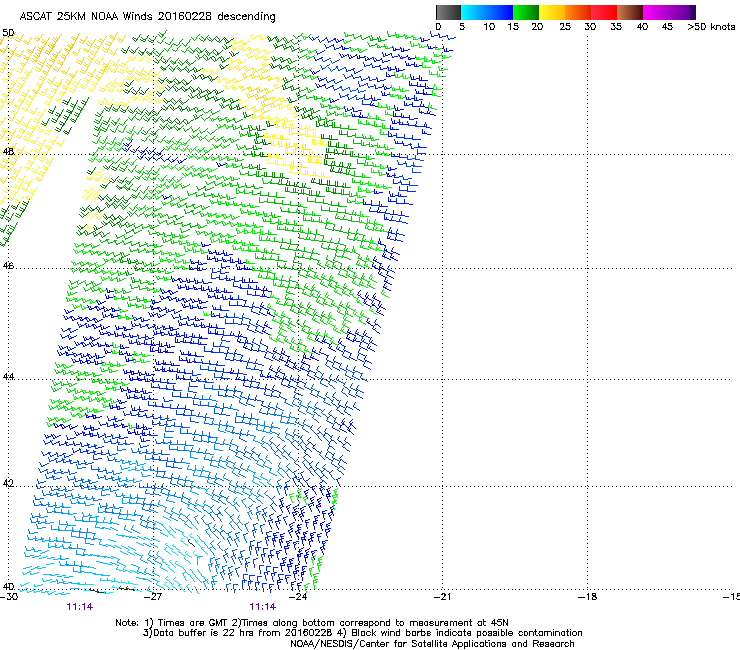Pick the brown 35-40 knots legend segment
Image resolution: width=740 pixels, height=650 pixels.
coord(630,12)
